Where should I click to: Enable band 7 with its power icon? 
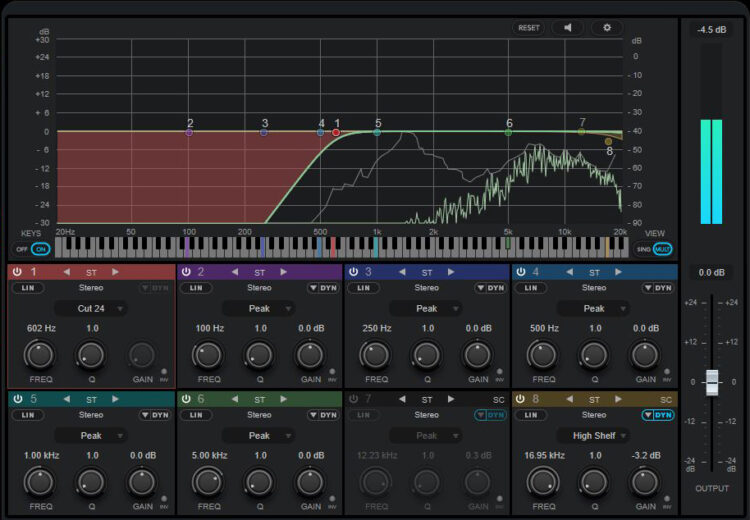(x=353, y=399)
